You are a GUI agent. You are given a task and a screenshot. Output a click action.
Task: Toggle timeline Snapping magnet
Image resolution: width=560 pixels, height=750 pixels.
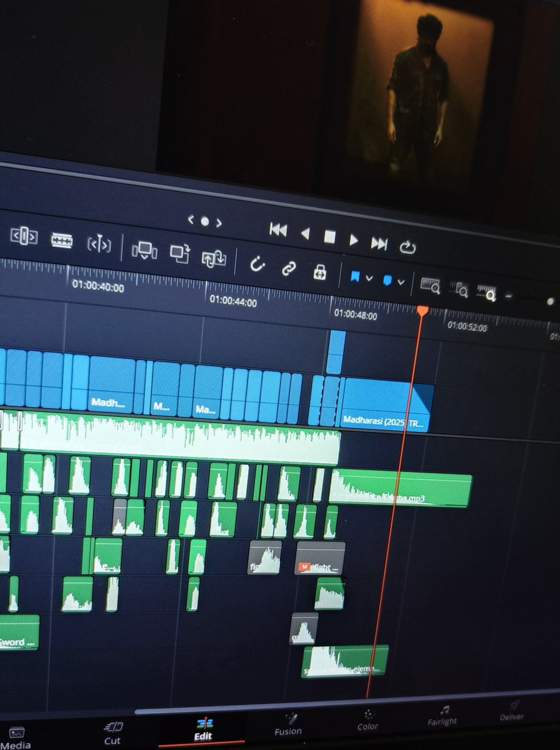click(257, 264)
